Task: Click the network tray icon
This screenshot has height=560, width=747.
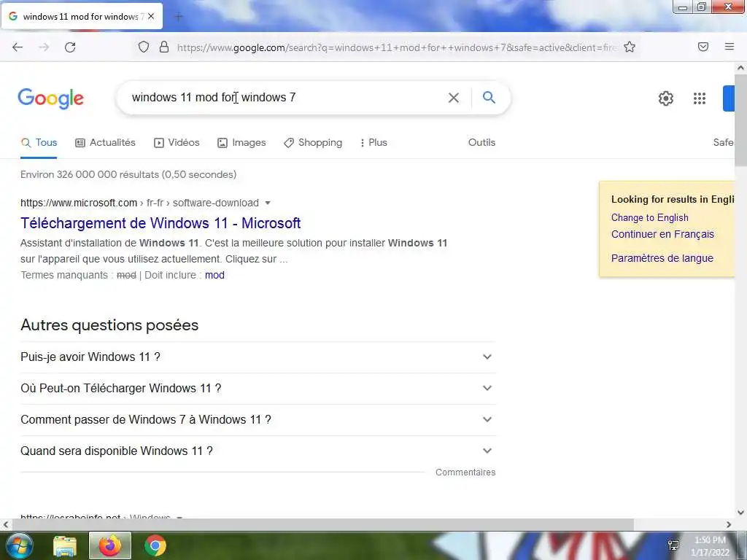Action: (x=673, y=545)
